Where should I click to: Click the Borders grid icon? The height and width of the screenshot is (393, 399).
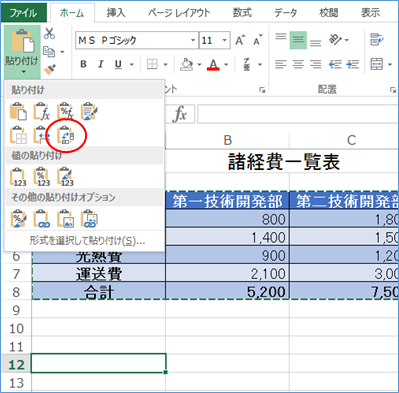pos(152,64)
